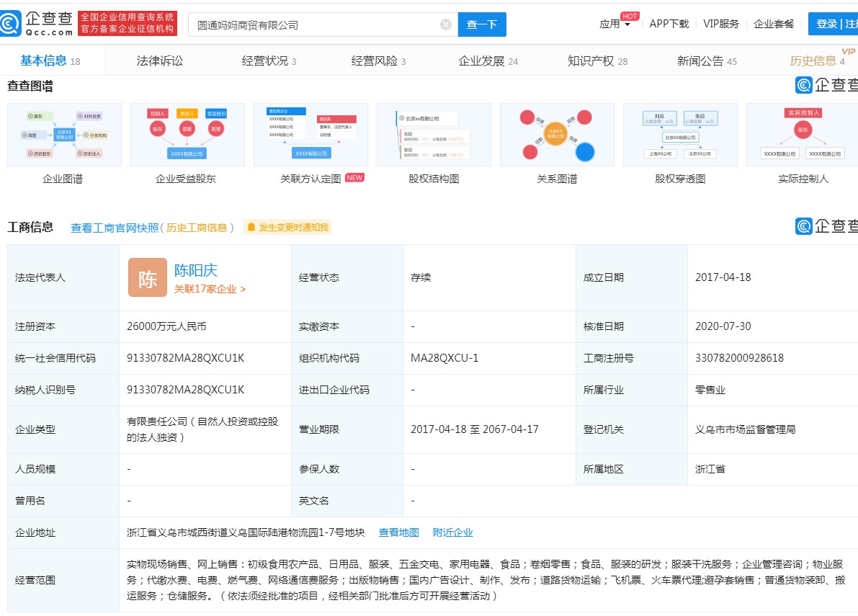Click the 查一下 search button

[x=482, y=24]
